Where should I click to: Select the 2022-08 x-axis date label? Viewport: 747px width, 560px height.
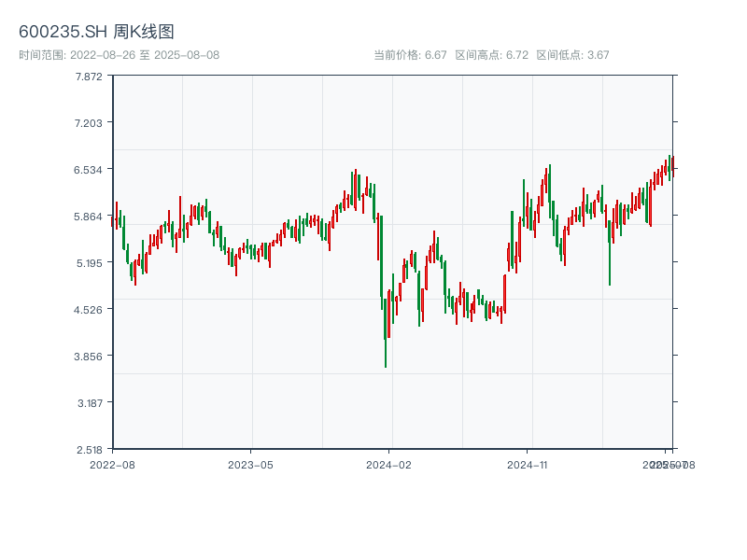click(x=112, y=464)
